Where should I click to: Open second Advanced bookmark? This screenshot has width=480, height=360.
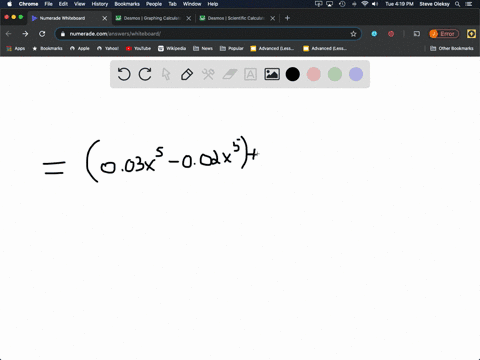325,48
